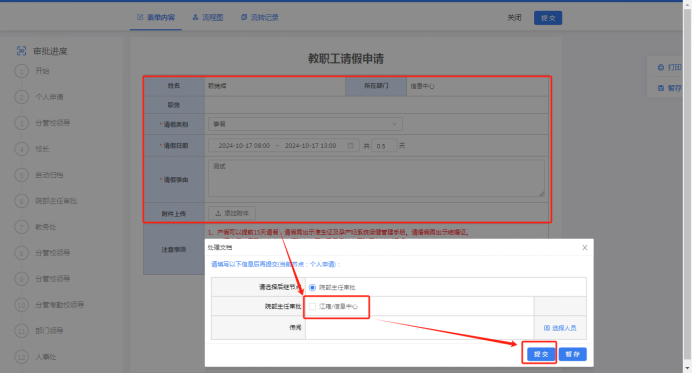693x373 pixels.
Task: Expand the 请假类别 dropdown
Action: click(x=305, y=124)
